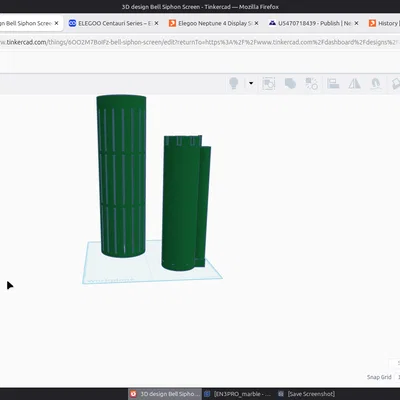The image size is (400, 400).
Task: Open the visibility dropdown arrow beside the lightbulb
Action: (x=251, y=83)
